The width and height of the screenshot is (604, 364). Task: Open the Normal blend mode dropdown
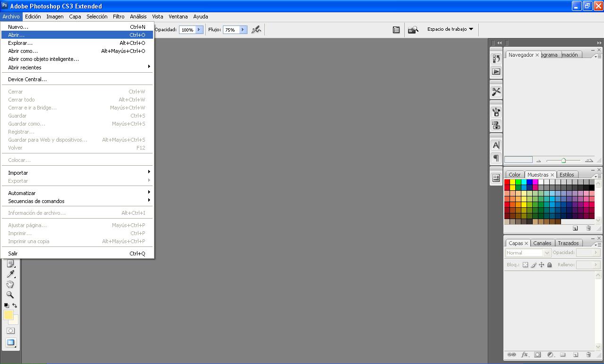coord(528,253)
